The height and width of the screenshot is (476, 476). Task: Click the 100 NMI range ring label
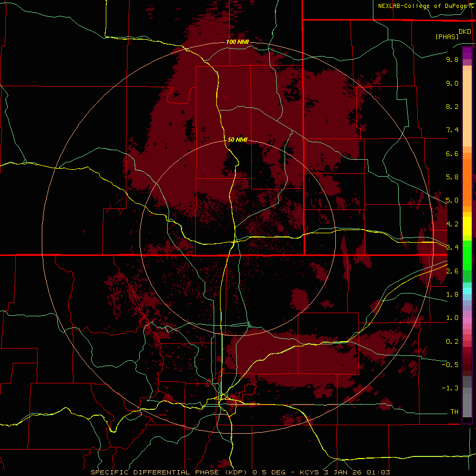point(237,42)
